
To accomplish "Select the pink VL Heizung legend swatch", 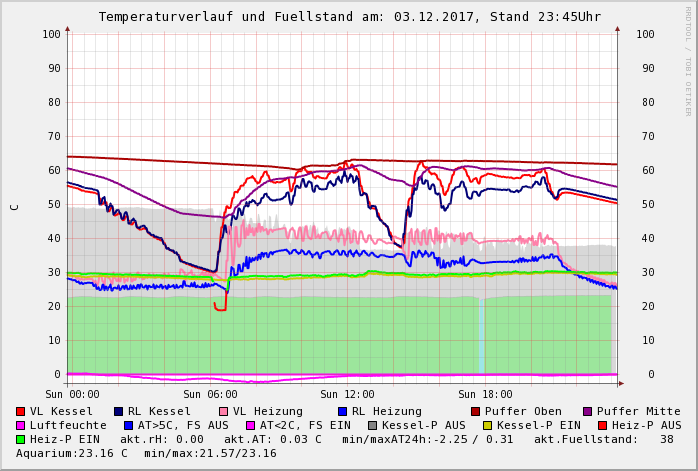I will (223, 411).
